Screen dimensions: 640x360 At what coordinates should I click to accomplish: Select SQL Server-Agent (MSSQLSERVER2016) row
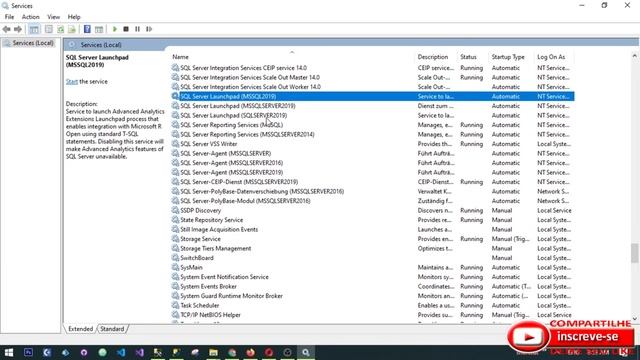pyautogui.click(x=372, y=163)
